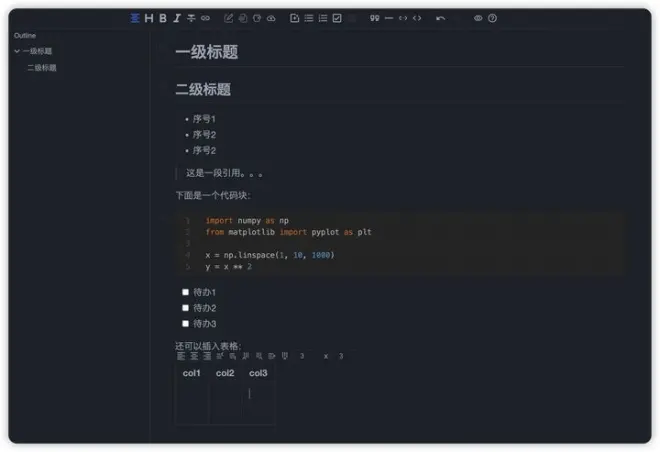660x452 pixels.
Task: Tick the 待办3 checkbox
Action: point(185,324)
